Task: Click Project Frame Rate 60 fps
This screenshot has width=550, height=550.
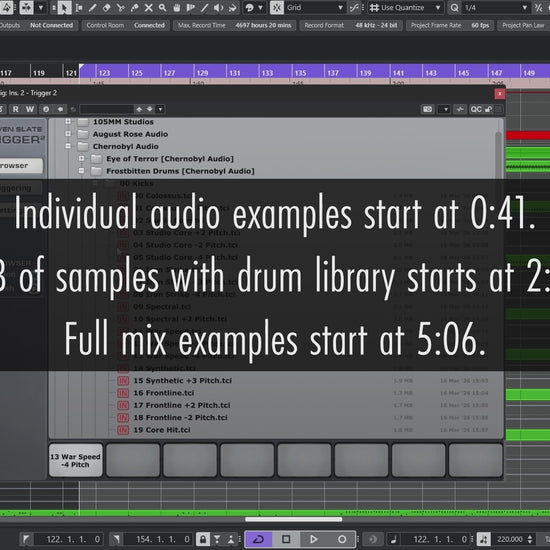Action: 450,25
